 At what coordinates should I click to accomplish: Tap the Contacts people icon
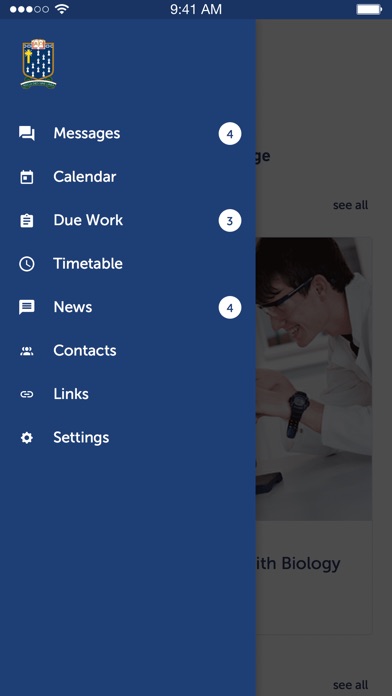click(27, 351)
